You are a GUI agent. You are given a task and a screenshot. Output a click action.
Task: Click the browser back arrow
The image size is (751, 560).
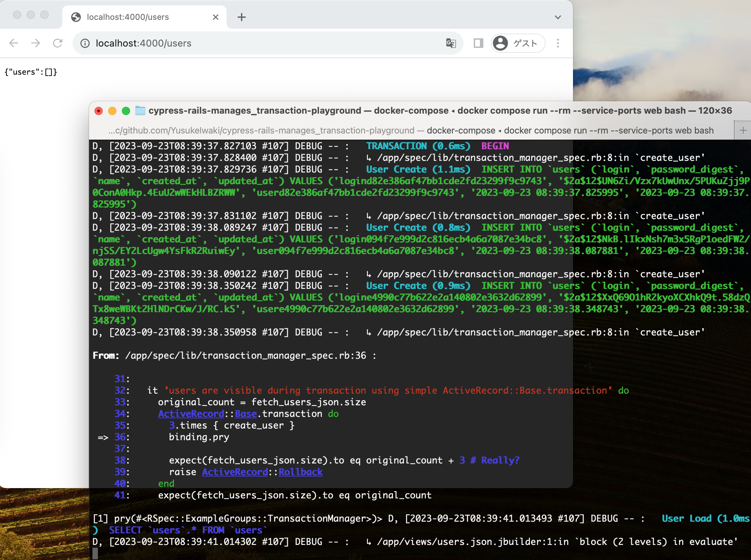pyautogui.click(x=14, y=43)
